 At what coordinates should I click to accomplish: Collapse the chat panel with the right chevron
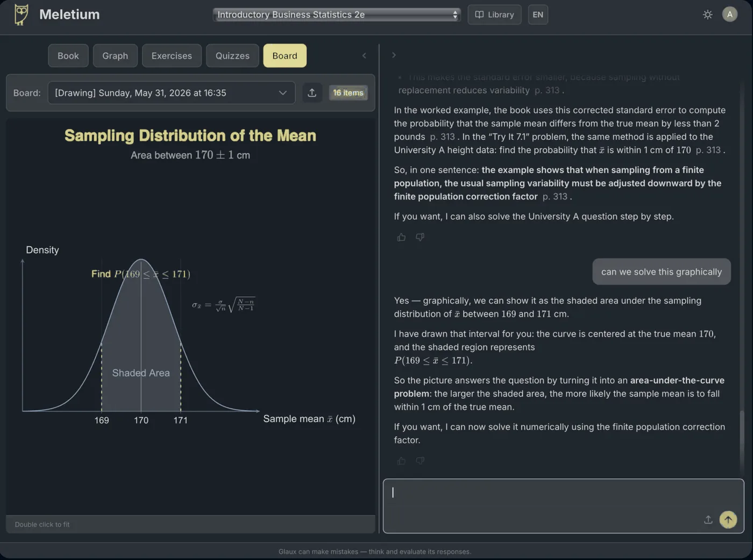394,55
